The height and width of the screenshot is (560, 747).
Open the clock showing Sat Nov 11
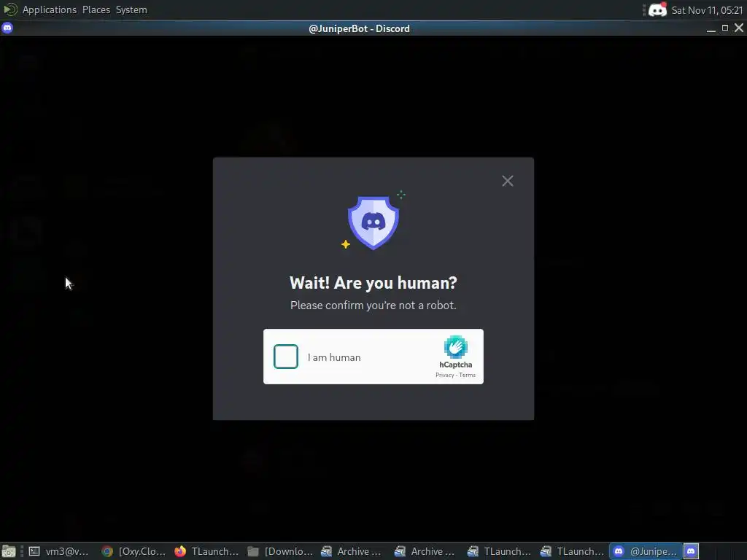tap(707, 10)
